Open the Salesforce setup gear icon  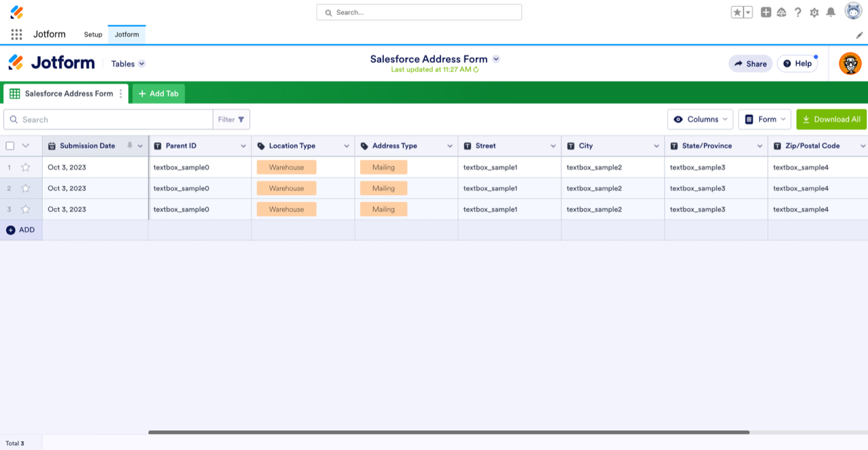click(x=814, y=12)
